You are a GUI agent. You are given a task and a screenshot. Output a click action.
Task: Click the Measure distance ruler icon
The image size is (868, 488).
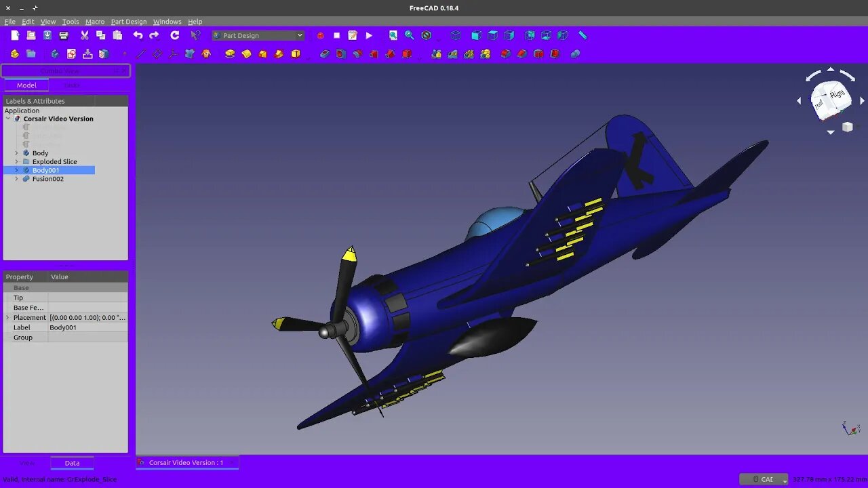click(x=583, y=35)
